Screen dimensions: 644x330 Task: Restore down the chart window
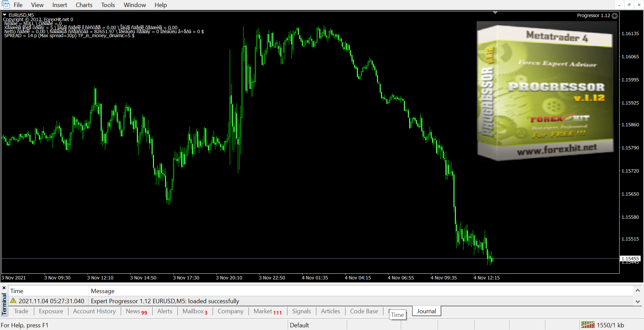point(629,5)
